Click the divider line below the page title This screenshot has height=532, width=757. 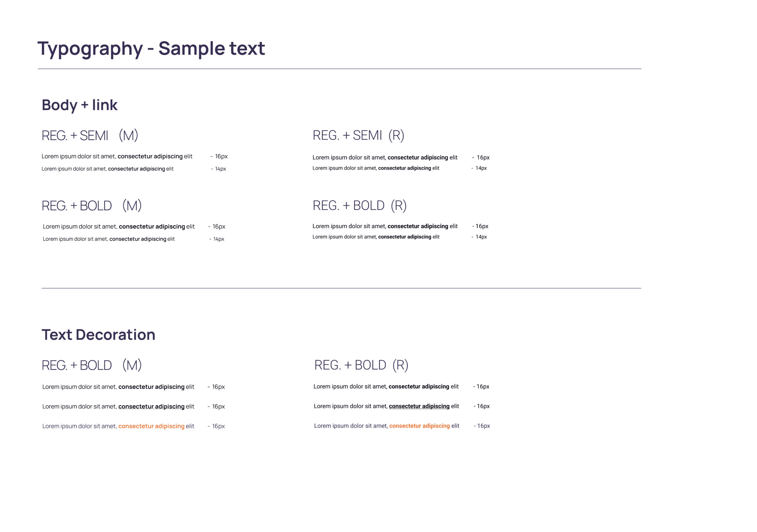coord(339,69)
